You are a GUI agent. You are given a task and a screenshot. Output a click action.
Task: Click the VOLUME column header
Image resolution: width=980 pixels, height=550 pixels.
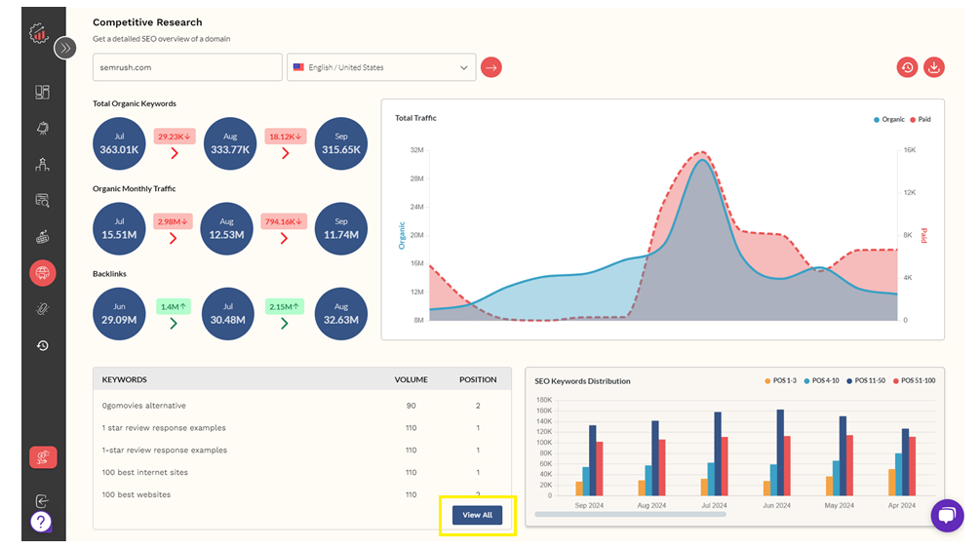click(x=412, y=379)
